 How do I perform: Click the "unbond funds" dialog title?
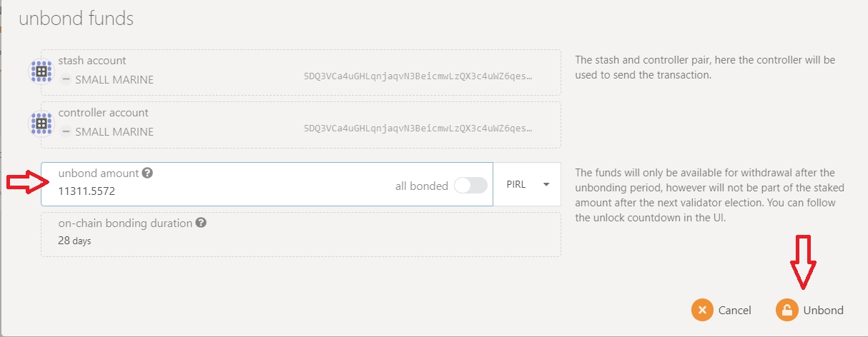pyautogui.click(x=76, y=19)
